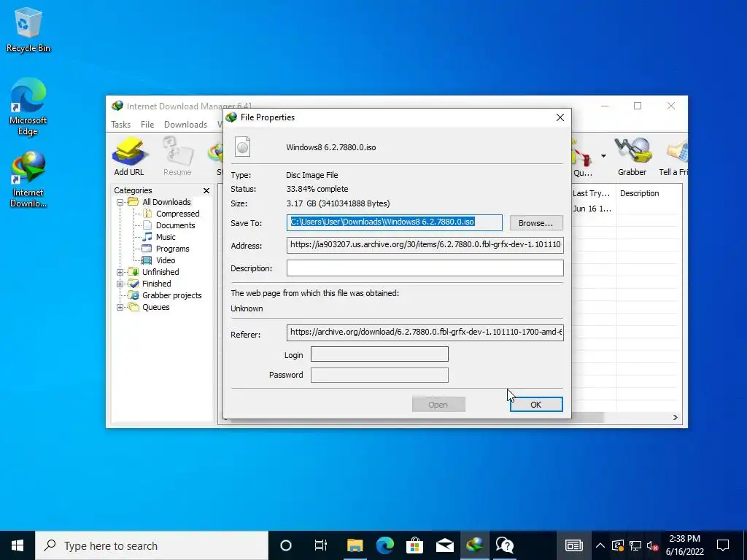Click the Browse... button
The height and width of the screenshot is (560, 747).
point(536,223)
